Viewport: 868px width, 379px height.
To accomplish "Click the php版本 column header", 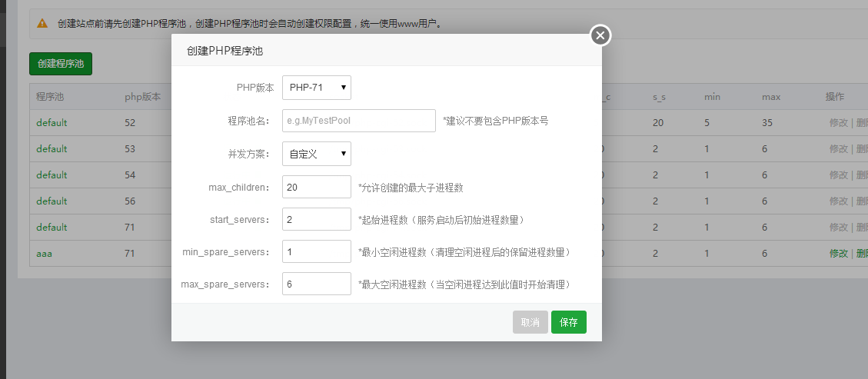I will click(143, 97).
